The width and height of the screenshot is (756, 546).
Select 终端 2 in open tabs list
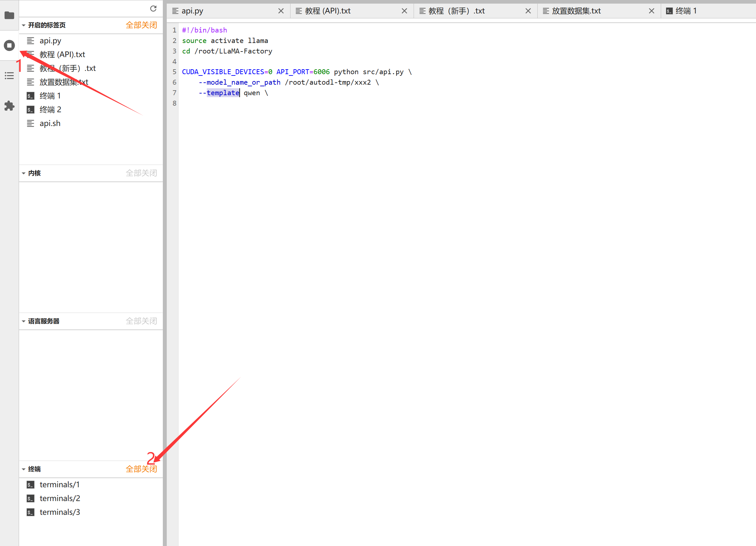click(50, 110)
